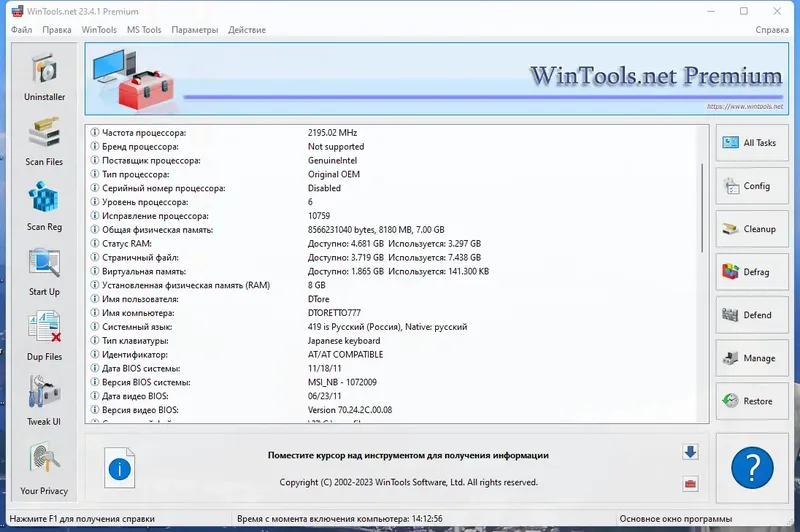Open the Файл menu
Image resolution: width=800 pixels, height=532 pixels.
coord(21,30)
